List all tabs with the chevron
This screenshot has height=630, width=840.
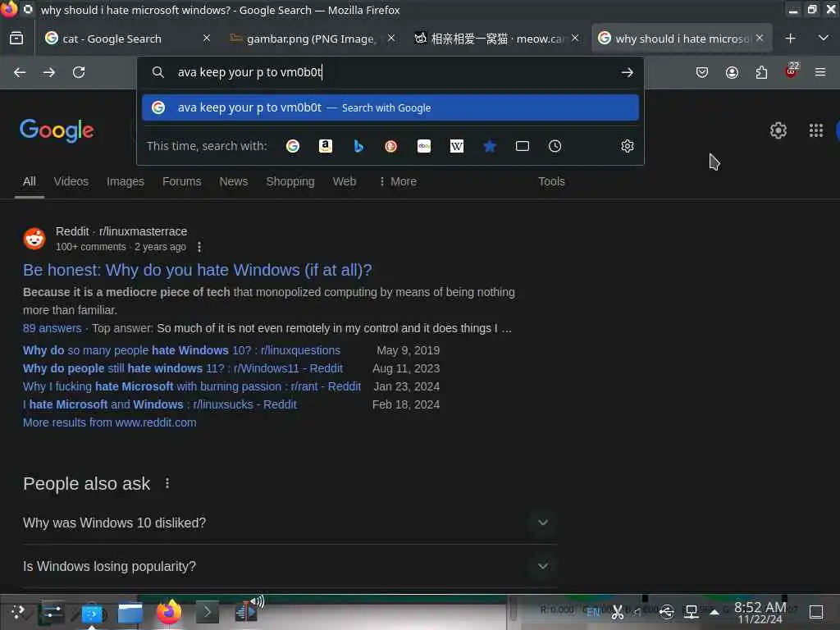tap(824, 39)
